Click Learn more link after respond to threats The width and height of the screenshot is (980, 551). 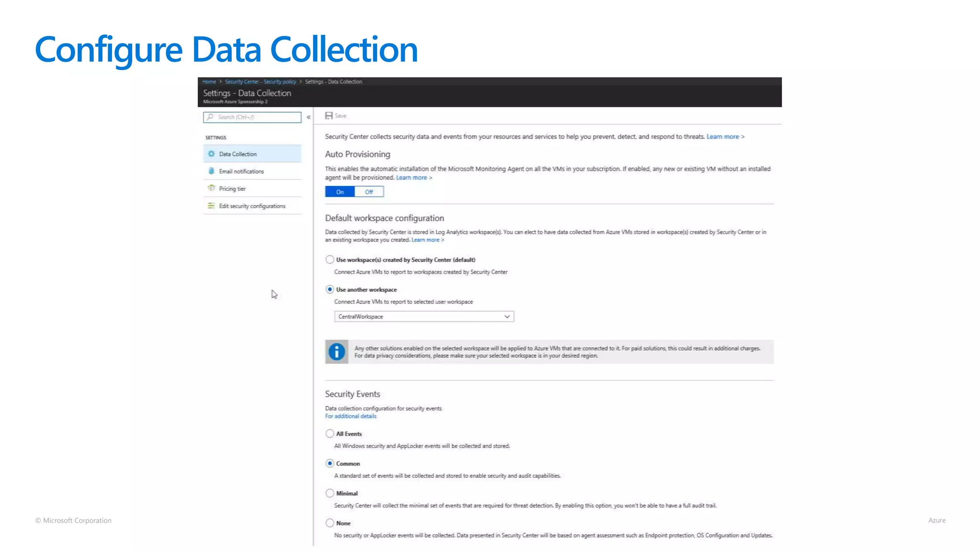(725, 137)
